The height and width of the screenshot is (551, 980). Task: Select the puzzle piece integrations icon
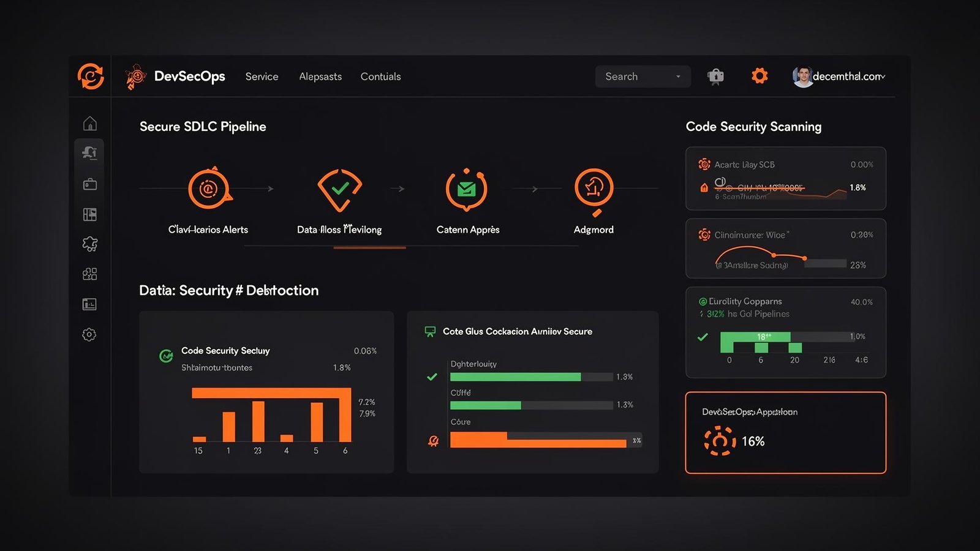(x=90, y=244)
